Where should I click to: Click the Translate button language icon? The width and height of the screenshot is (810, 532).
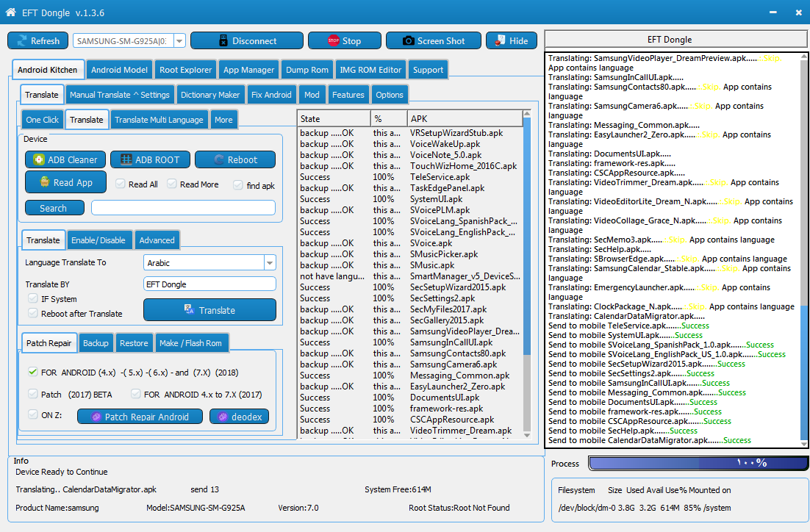pos(189,309)
